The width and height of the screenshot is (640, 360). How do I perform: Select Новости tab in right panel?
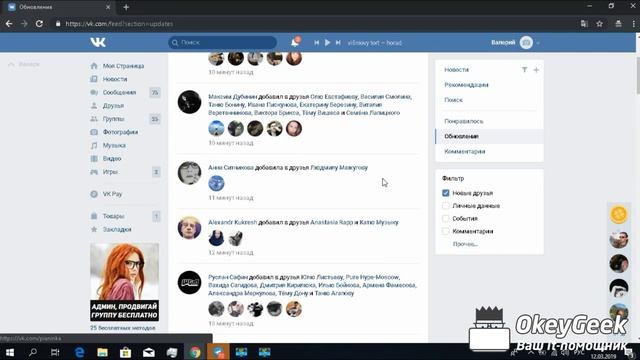[x=456, y=70]
